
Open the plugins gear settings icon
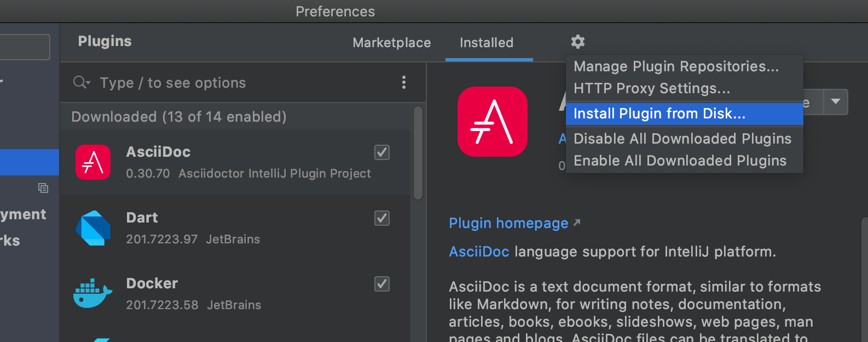click(578, 42)
